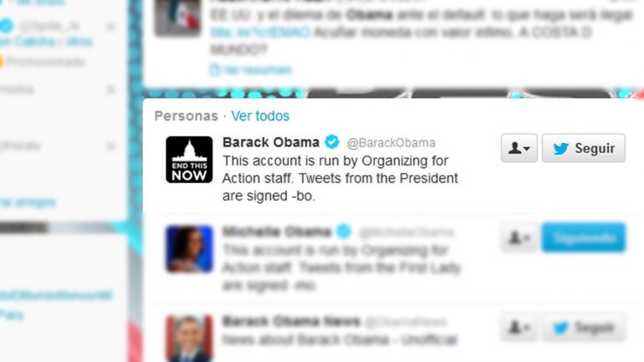Open the Ver todos people link

click(x=260, y=116)
